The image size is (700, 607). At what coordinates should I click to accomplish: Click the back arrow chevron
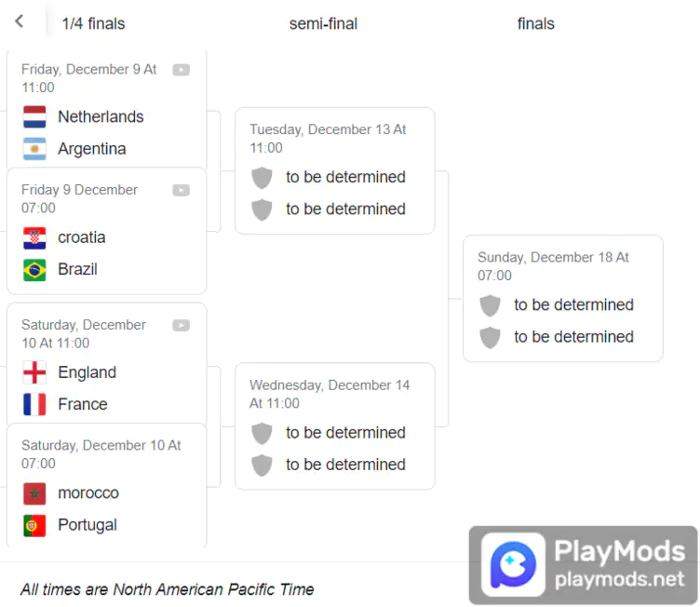[x=20, y=21]
